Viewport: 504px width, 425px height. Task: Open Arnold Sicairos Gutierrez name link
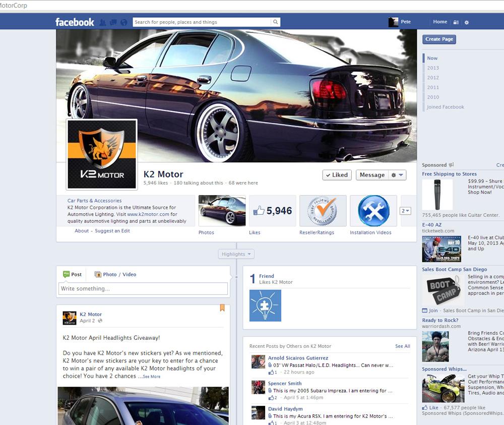298,358
